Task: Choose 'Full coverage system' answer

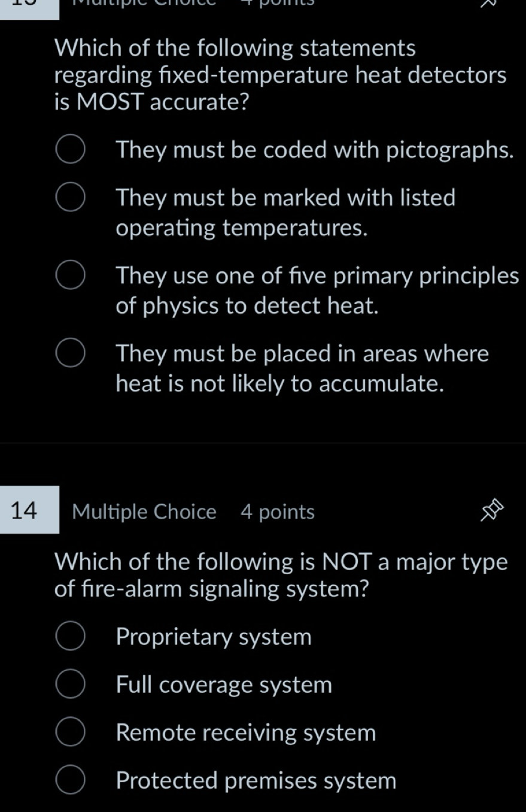Action: click(70, 684)
